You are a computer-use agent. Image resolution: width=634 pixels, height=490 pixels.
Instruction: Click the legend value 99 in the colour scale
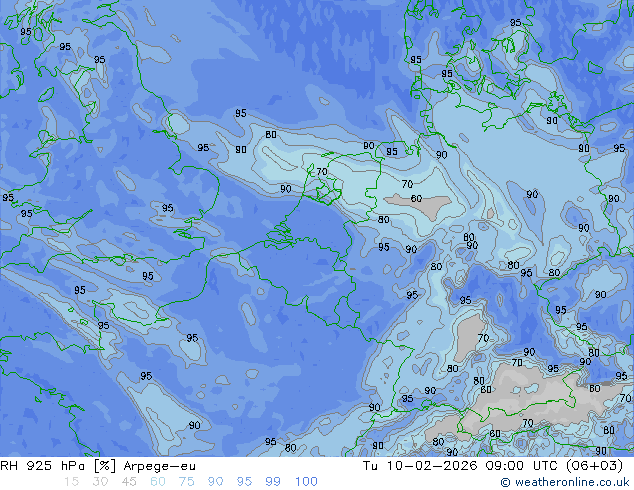point(273,482)
